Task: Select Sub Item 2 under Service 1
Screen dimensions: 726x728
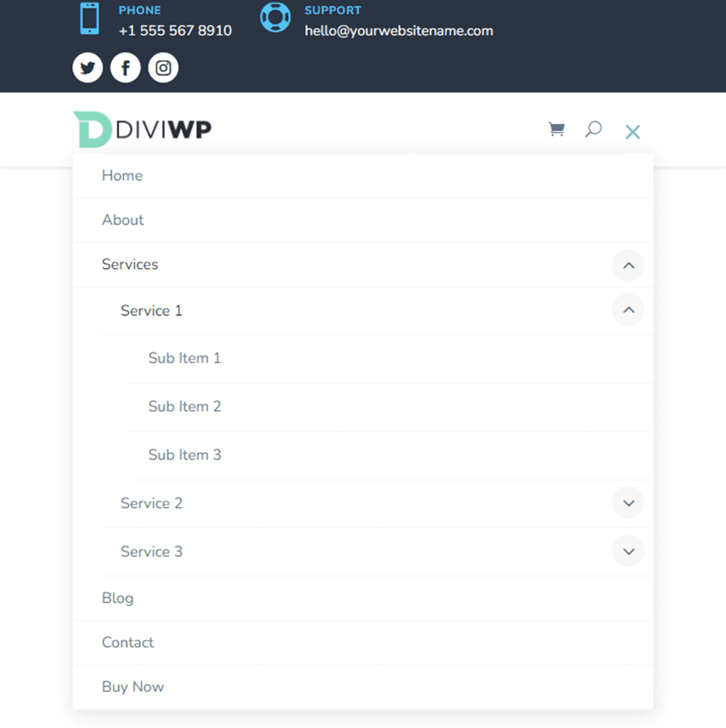Action: [x=185, y=406]
